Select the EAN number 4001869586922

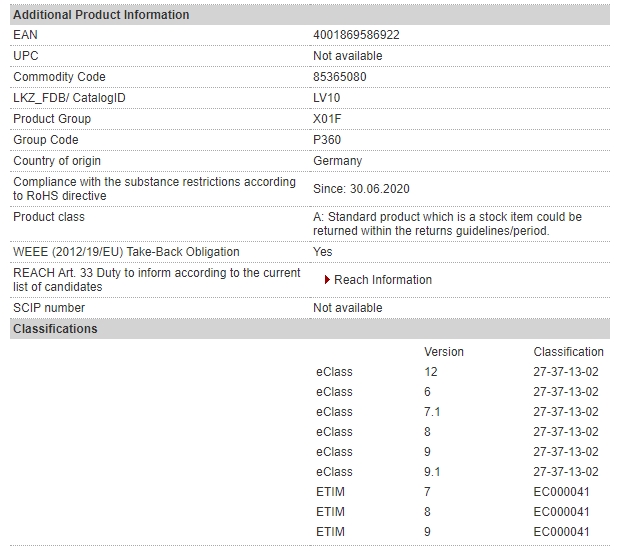click(356, 35)
